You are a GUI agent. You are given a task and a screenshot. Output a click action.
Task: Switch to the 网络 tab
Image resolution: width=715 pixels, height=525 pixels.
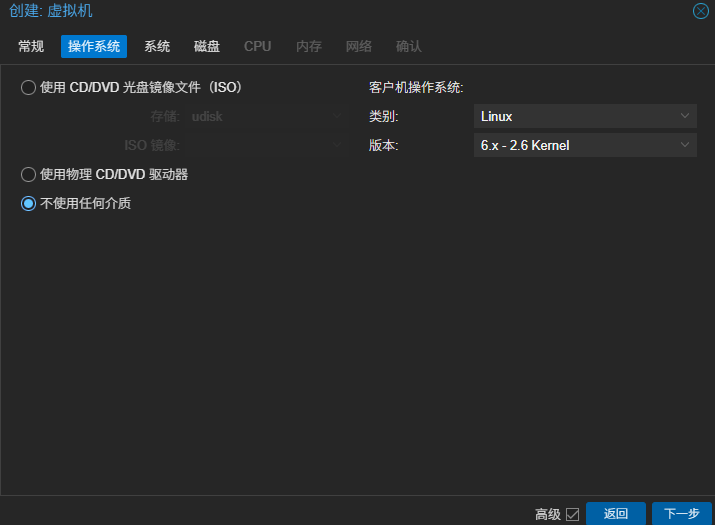[359, 46]
